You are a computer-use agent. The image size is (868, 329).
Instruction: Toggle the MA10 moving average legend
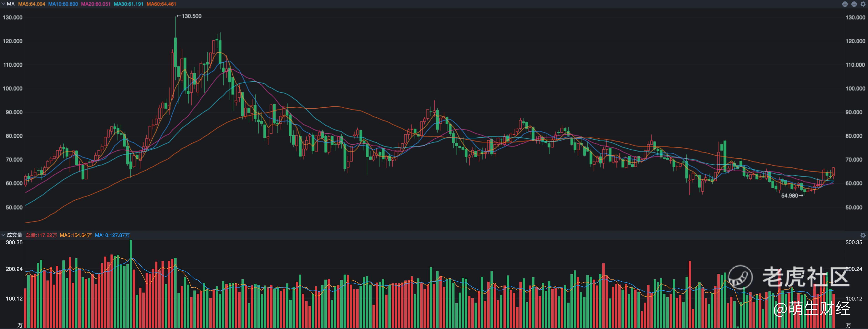(x=63, y=4)
